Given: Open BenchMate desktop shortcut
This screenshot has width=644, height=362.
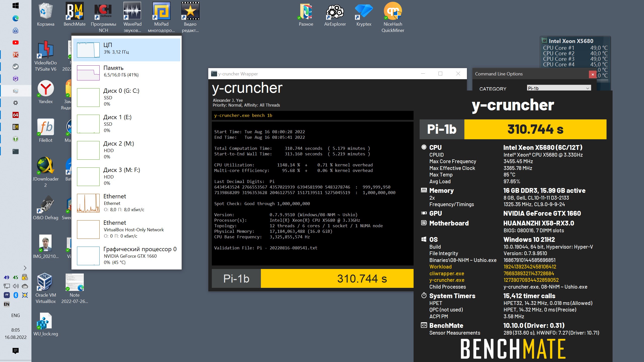Looking at the screenshot, I should tap(74, 15).
